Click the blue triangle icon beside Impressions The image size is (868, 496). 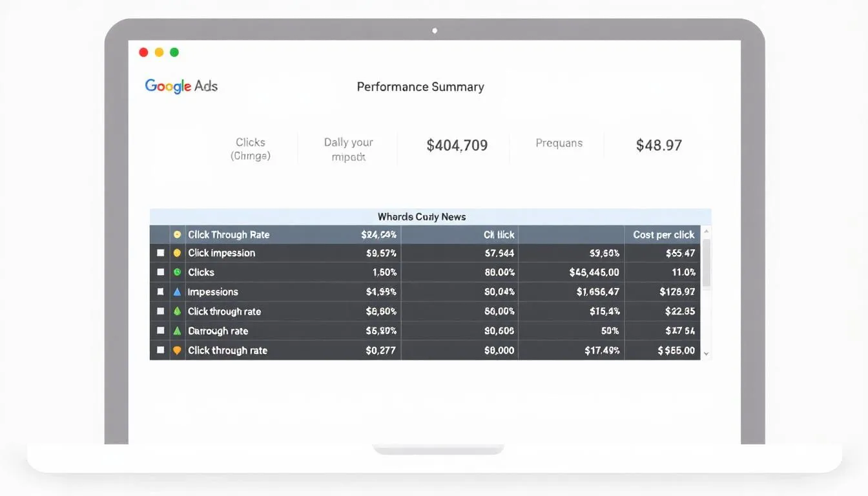pos(177,292)
